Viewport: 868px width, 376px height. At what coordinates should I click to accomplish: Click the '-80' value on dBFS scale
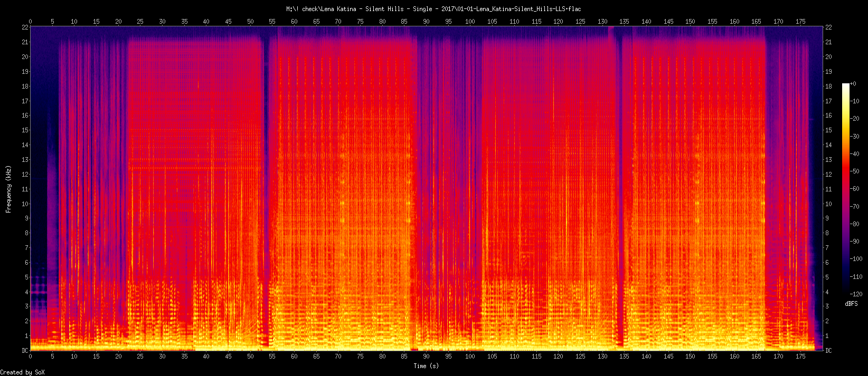point(854,224)
